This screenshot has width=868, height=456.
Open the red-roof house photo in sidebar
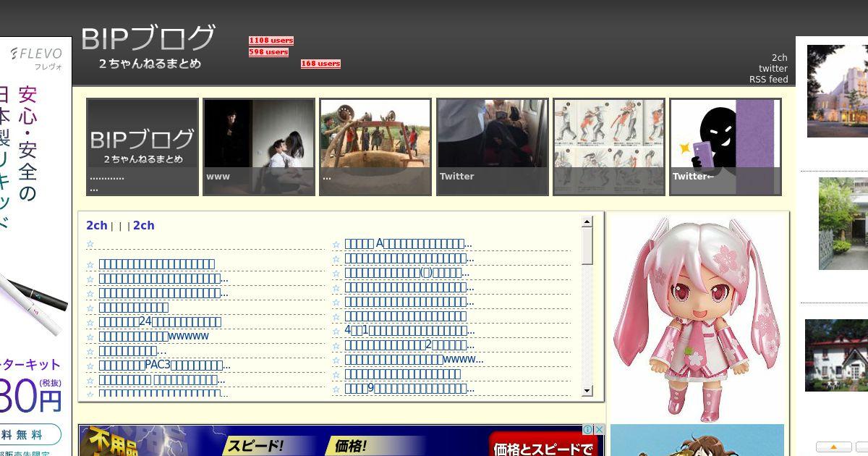[836, 355]
